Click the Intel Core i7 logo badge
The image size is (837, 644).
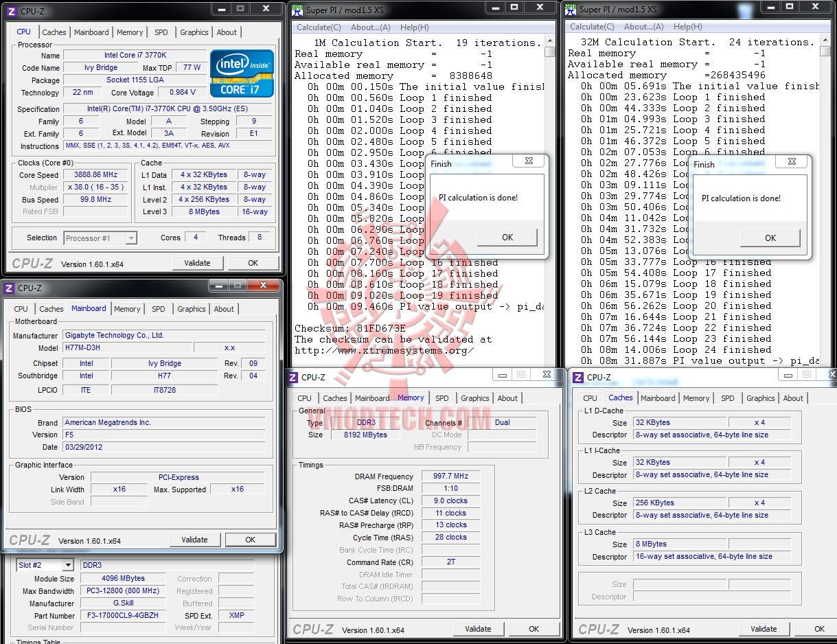pyautogui.click(x=242, y=73)
